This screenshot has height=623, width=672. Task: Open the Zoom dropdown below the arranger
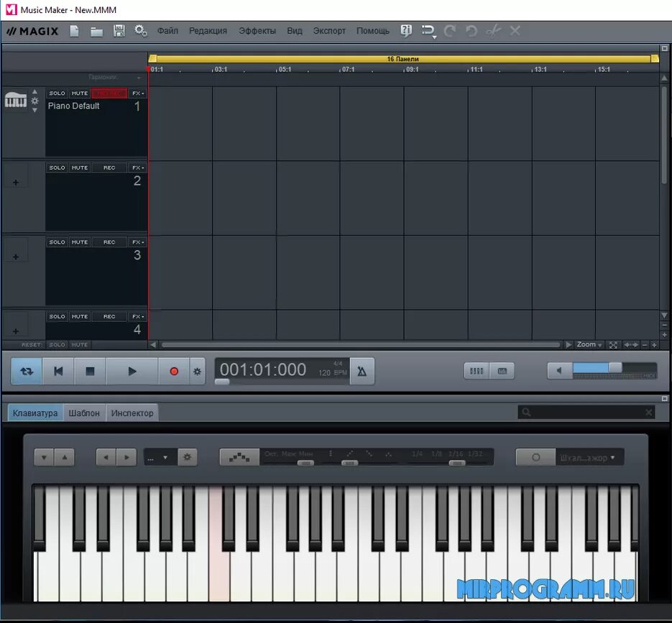point(589,344)
